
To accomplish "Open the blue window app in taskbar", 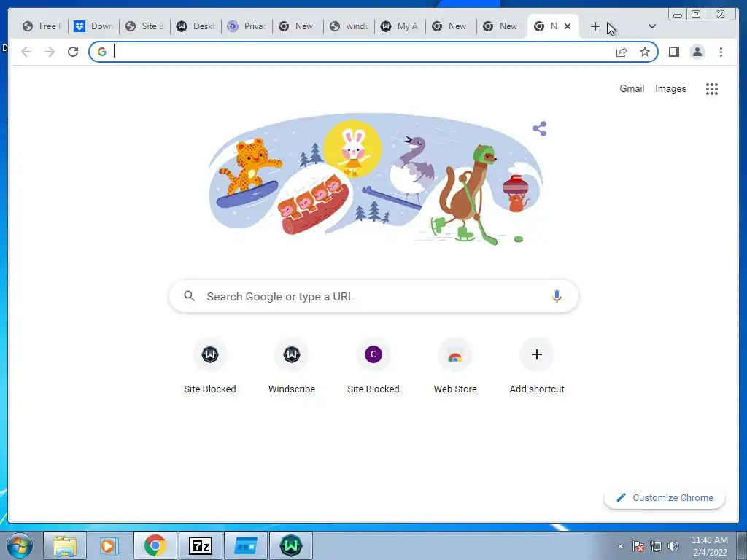I will [246, 545].
